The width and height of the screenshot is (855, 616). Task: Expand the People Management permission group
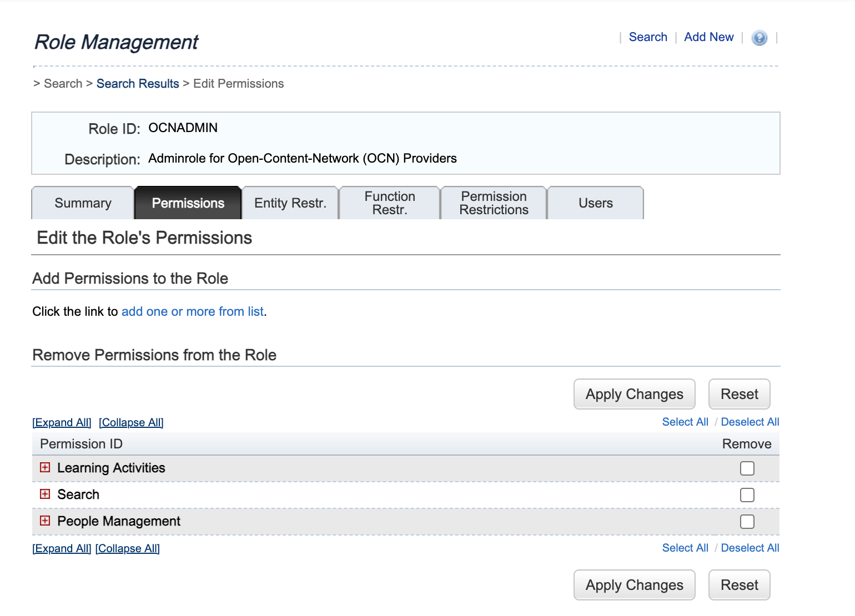pyautogui.click(x=45, y=521)
